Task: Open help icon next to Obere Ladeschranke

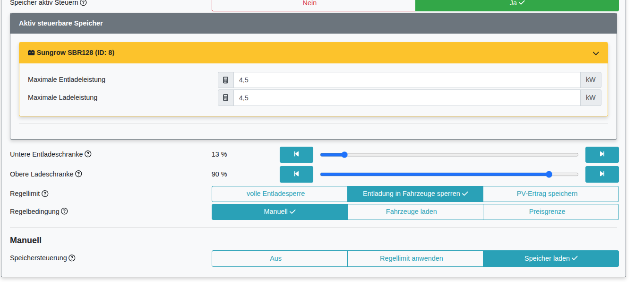Action: coord(78,174)
